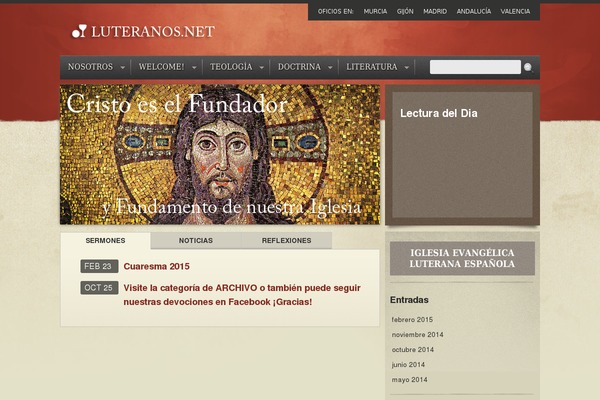Go to Madrid offices link
The height and width of the screenshot is (400, 600).
pyautogui.click(x=435, y=11)
